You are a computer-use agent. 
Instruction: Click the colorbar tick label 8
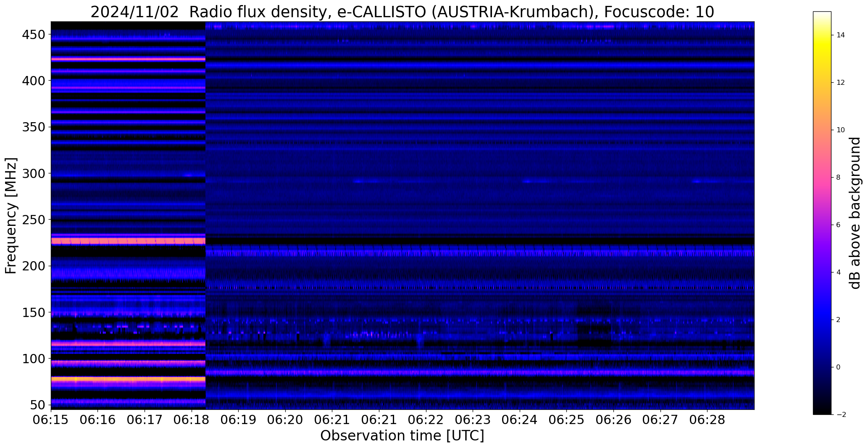[x=839, y=178]
